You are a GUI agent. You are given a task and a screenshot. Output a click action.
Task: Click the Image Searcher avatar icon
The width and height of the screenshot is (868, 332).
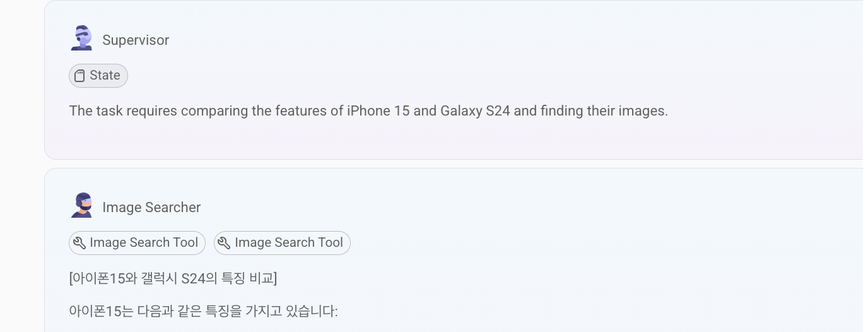(x=82, y=206)
